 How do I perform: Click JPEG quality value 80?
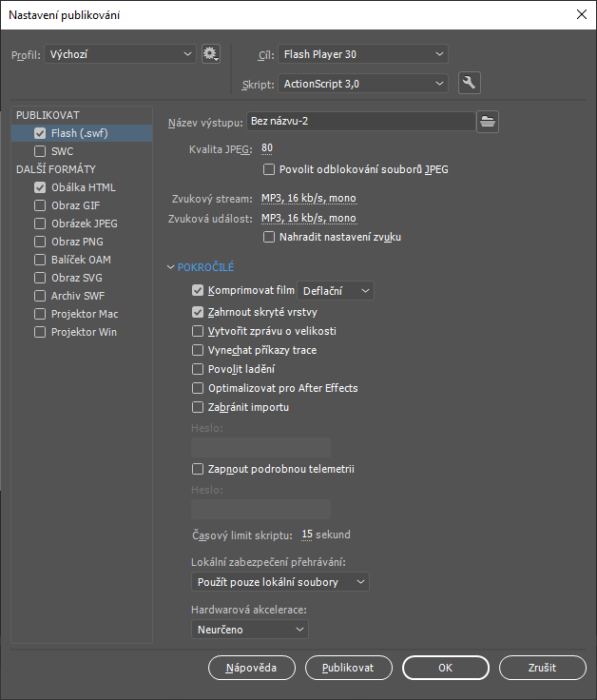point(267,148)
